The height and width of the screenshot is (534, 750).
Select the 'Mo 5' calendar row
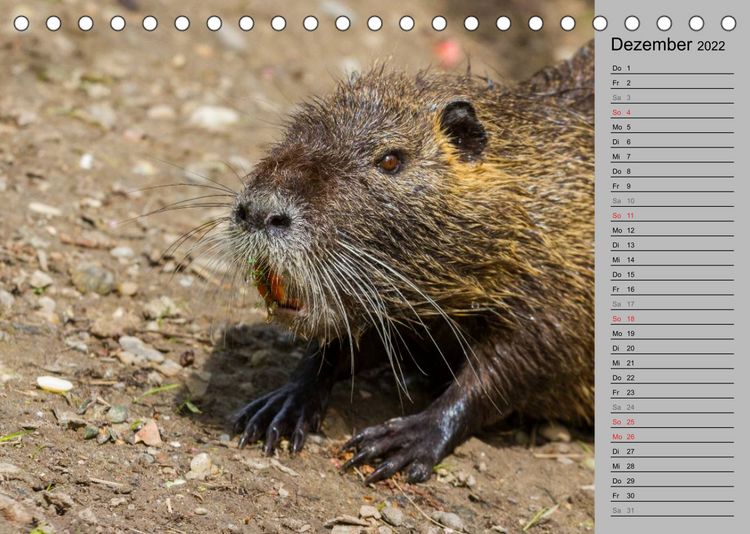coord(672,127)
